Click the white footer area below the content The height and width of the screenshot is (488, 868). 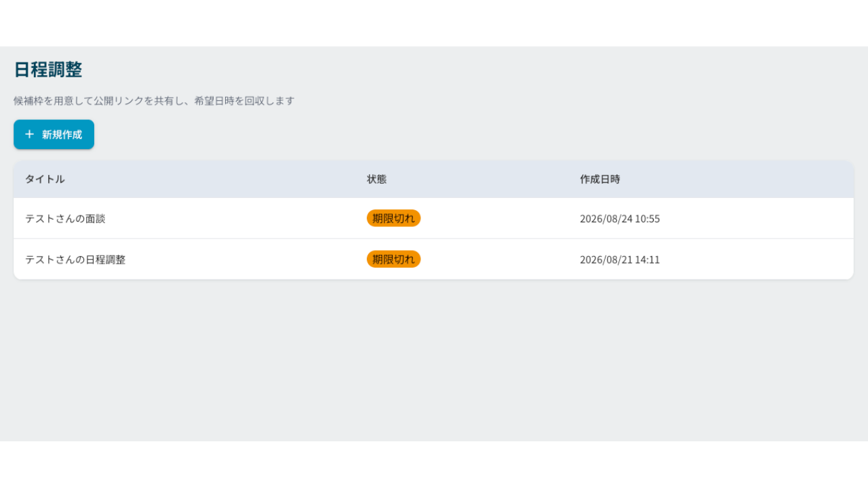tap(434, 465)
